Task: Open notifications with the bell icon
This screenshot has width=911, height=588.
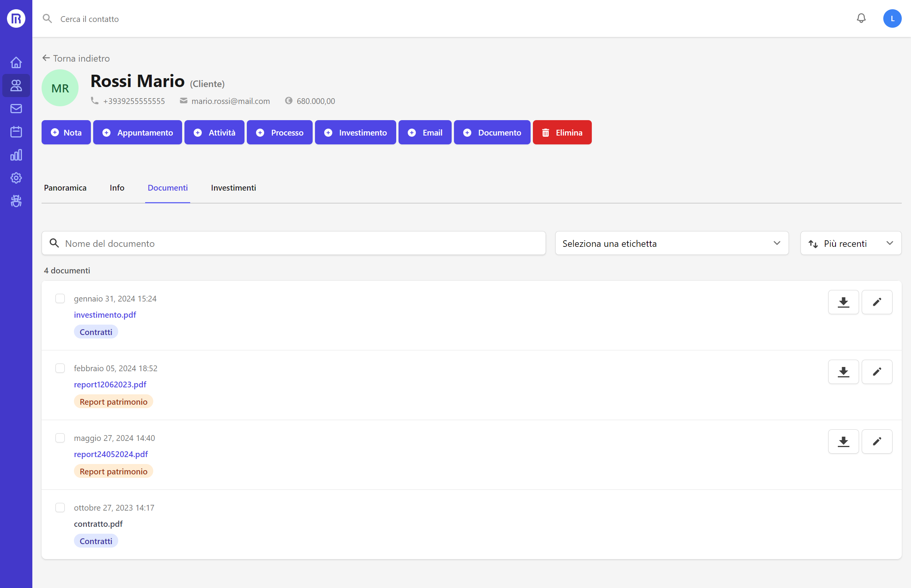Action: tap(861, 18)
